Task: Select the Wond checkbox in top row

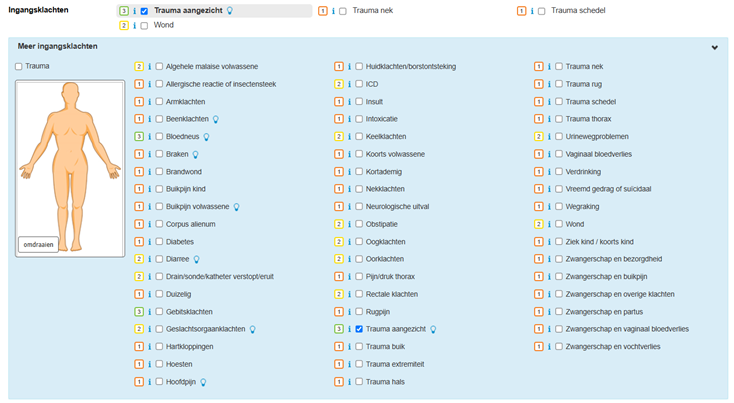Action: 144,25
